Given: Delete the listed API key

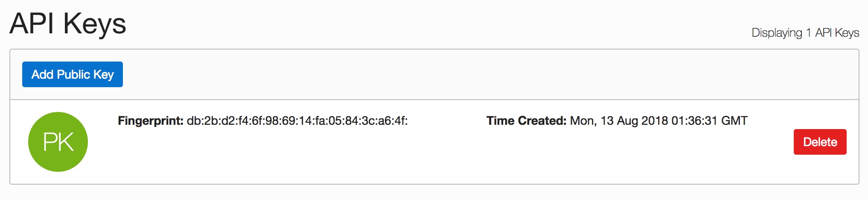Looking at the screenshot, I should coord(820,142).
